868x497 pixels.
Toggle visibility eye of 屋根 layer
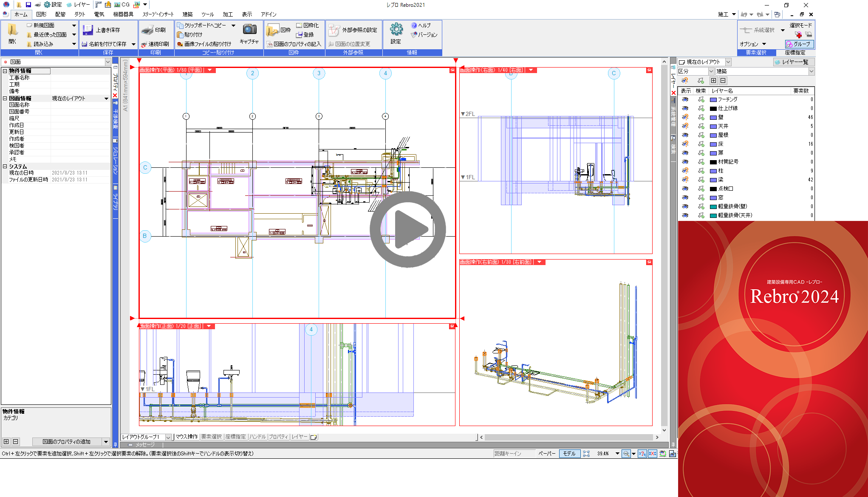(685, 135)
